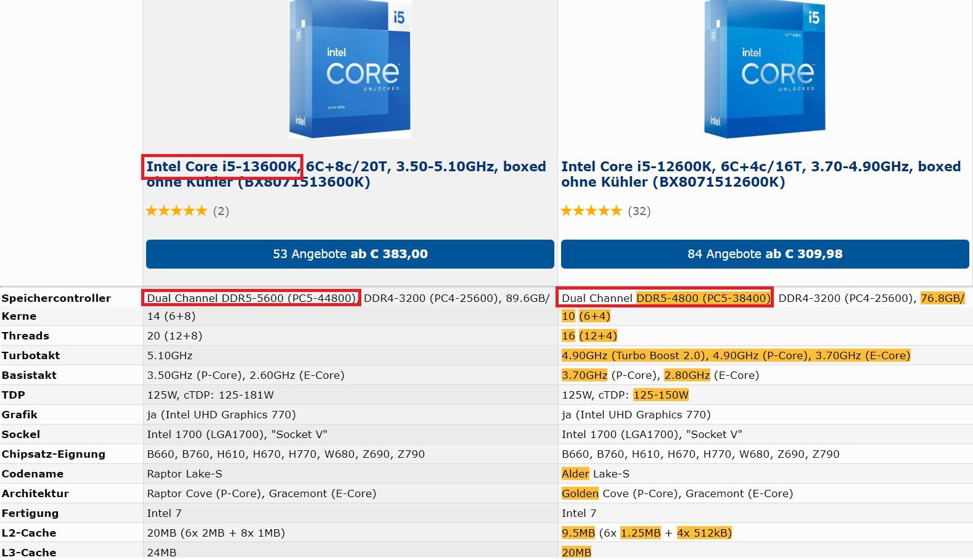Click the Codename row label
This screenshot has width=973, height=560.
[x=33, y=474]
